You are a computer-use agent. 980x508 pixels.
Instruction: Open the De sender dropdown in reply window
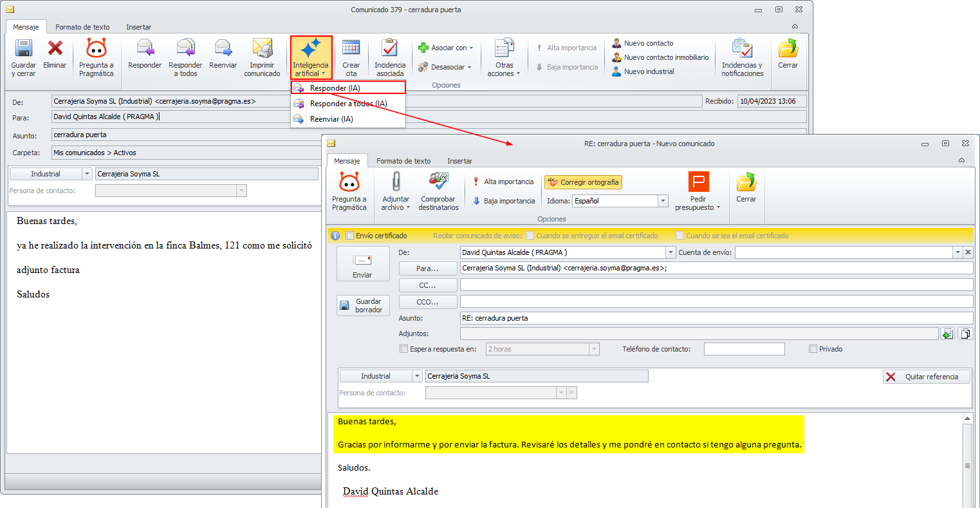[670, 252]
